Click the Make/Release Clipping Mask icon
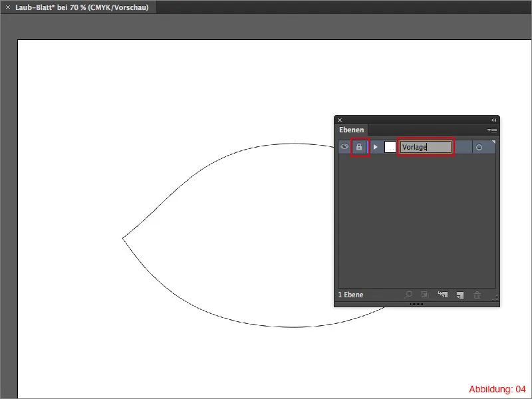 [x=425, y=294]
